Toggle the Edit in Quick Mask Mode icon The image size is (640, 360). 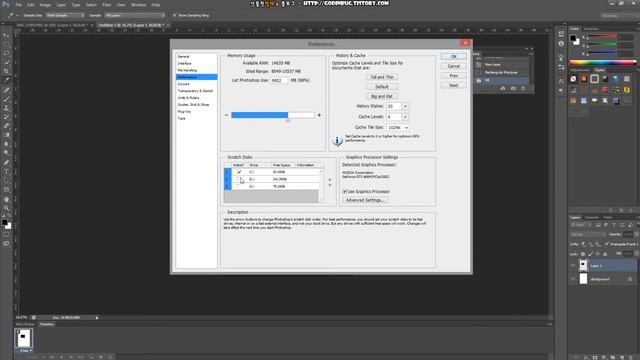pos(6,235)
